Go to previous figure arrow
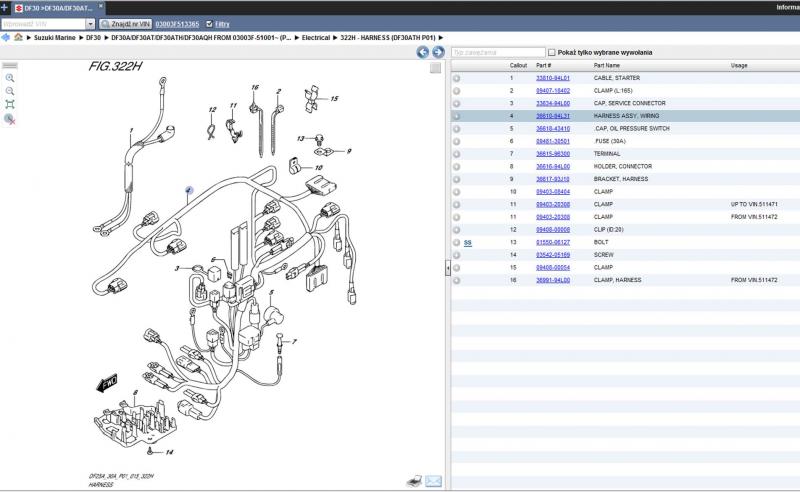Viewport: 800px width, 492px height. point(424,52)
